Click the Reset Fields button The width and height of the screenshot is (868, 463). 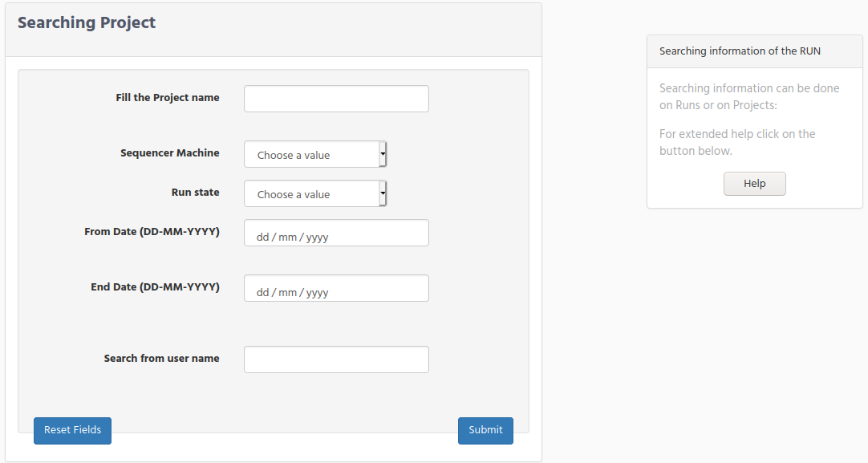pyautogui.click(x=72, y=431)
